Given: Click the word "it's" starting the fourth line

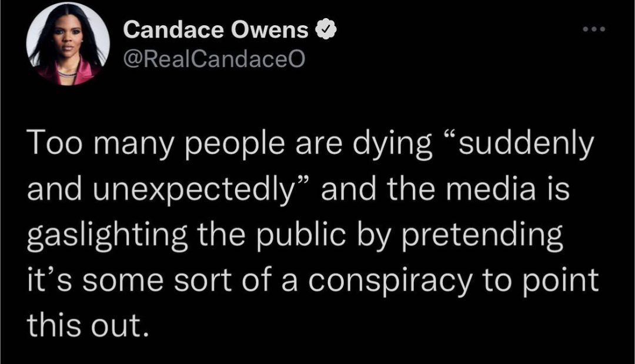Looking at the screenshot, I should [49, 280].
